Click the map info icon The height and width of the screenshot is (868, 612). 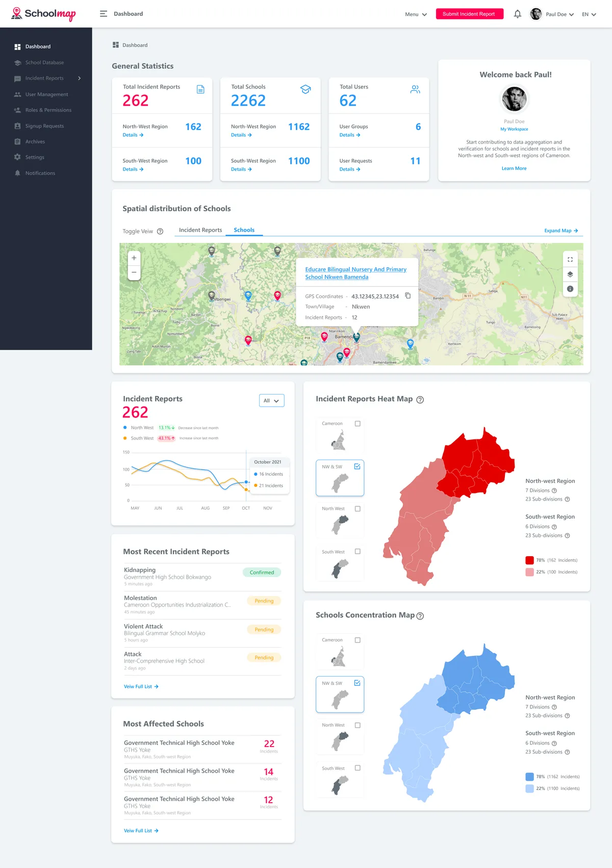(570, 289)
